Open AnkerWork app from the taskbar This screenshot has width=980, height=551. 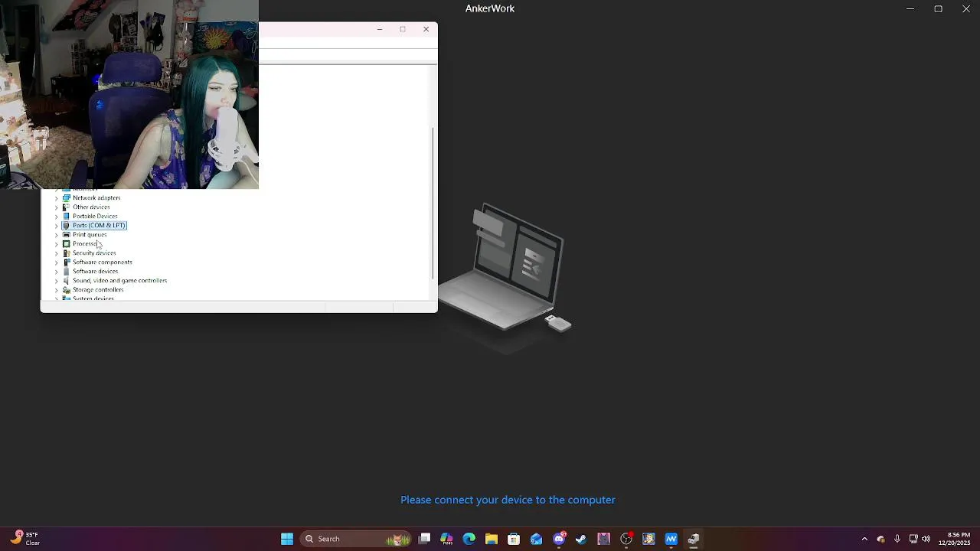pyautogui.click(x=671, y=539)
